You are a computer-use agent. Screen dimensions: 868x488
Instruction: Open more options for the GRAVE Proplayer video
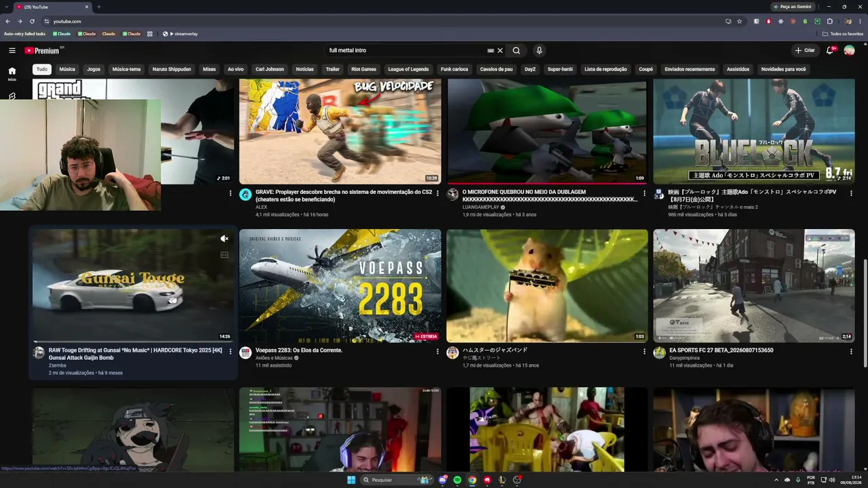coord(437,193)
